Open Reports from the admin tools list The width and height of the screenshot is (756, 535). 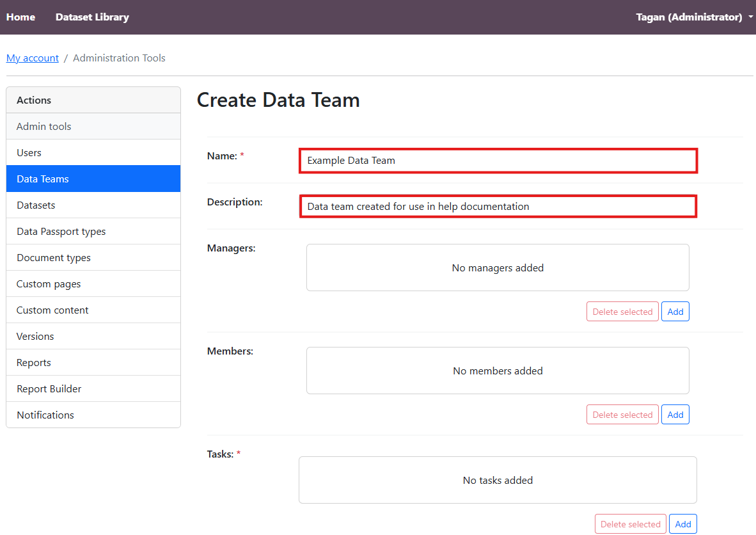(x=34, y=363)
